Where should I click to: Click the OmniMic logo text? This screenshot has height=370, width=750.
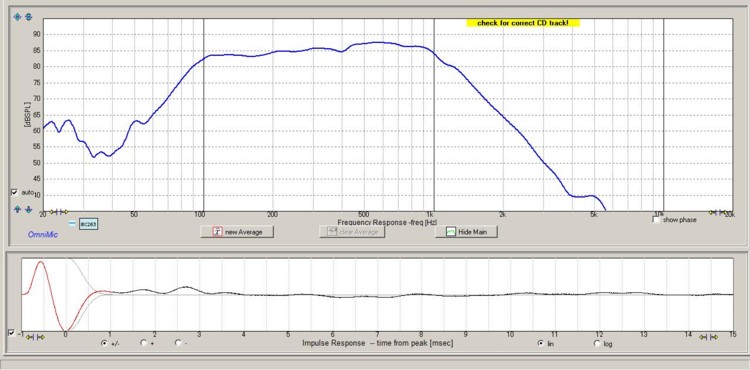(x=43, y=235)
